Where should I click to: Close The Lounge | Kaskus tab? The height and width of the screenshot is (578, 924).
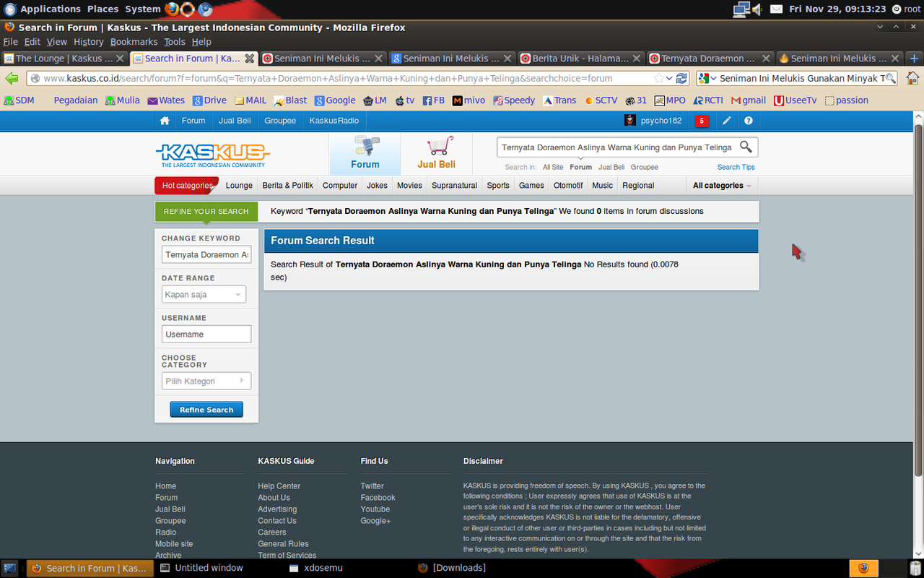tap(120, 59)
